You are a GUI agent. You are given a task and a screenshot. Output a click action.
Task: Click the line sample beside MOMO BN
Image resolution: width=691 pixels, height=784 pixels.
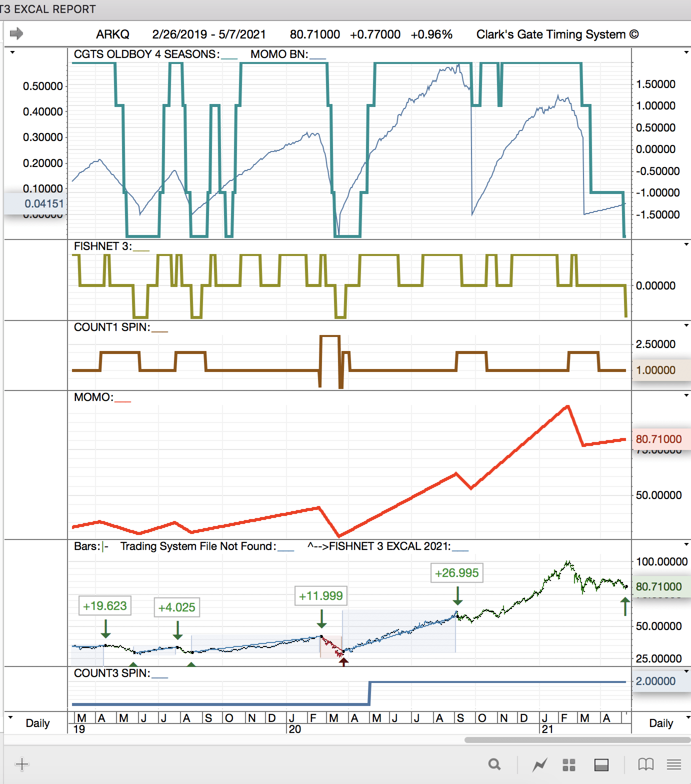point(317,58)
